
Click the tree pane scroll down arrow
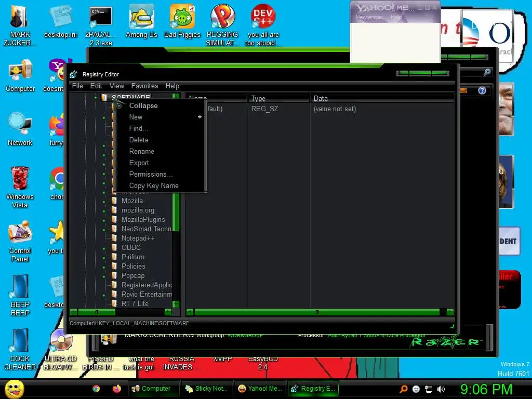pyautogui.click(x=176, y=304)
